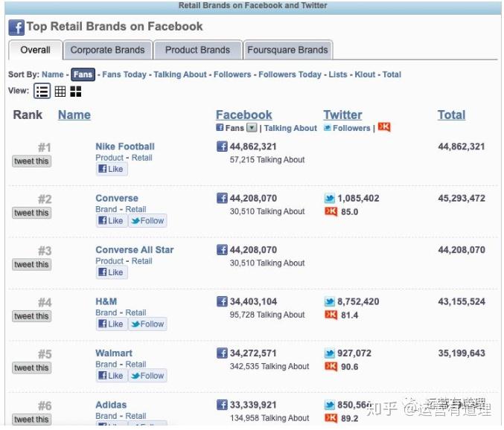The height and width of the screenshot is (430, 504).
Task: Open the Product Brands tab
Action: pos(198,50)
